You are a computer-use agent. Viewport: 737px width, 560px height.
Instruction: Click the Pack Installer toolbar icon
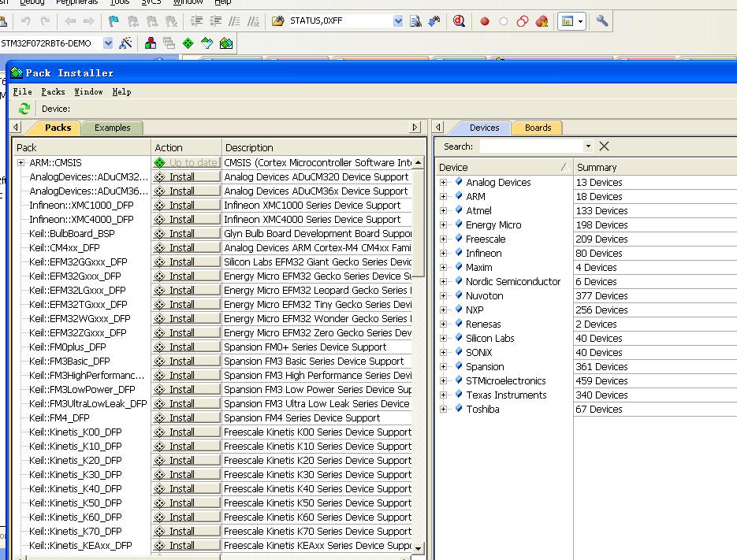click(x=226, y=43)
